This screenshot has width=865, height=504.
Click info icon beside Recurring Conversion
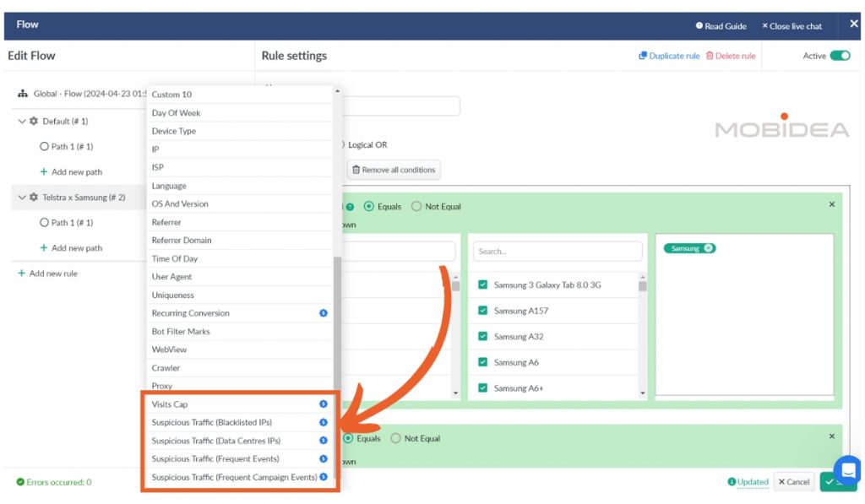(323, 313)
